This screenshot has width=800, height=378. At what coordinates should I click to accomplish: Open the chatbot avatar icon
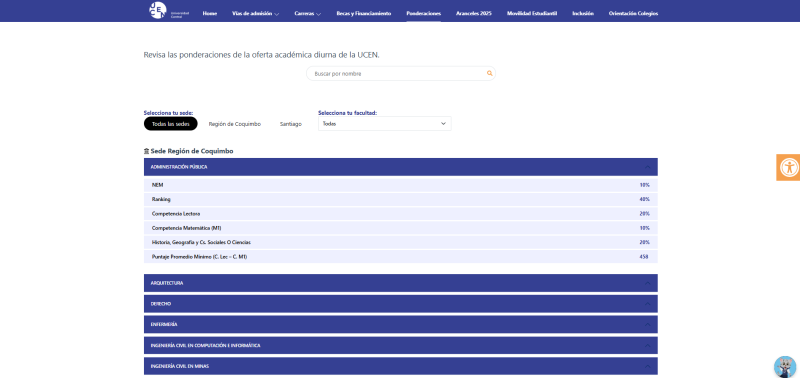click(x=785, y=367)
